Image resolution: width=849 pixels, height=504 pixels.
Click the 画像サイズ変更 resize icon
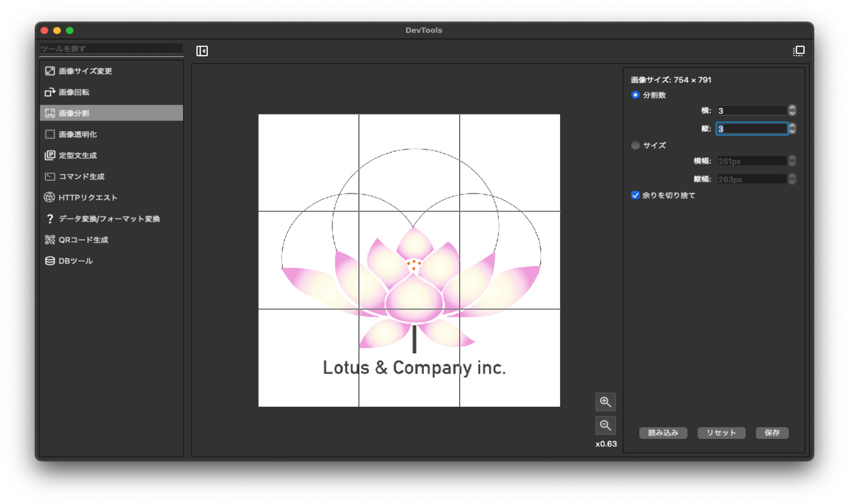point(50,71)
